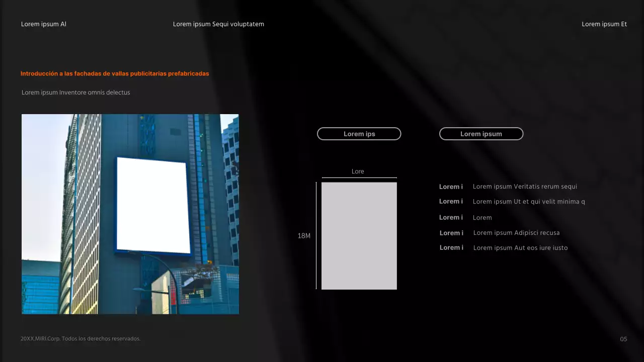
Task: Click the orange introduction heading text
Action: [x=115, y=73]
